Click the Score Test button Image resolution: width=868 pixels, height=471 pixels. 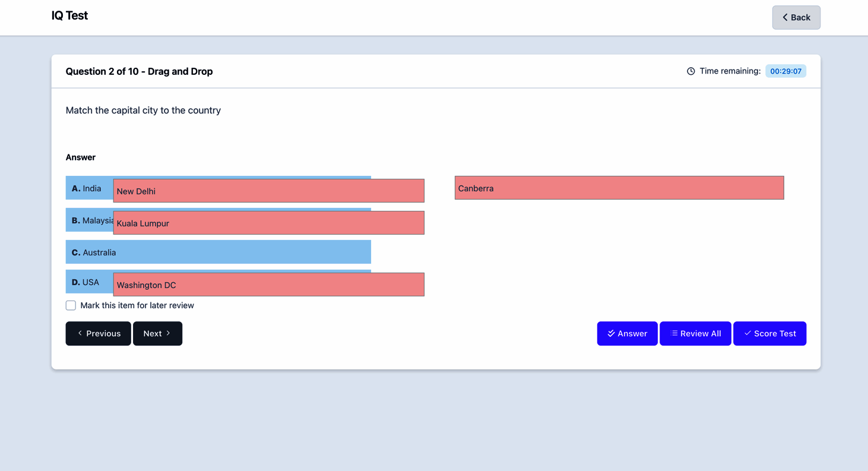coord(769,333)
